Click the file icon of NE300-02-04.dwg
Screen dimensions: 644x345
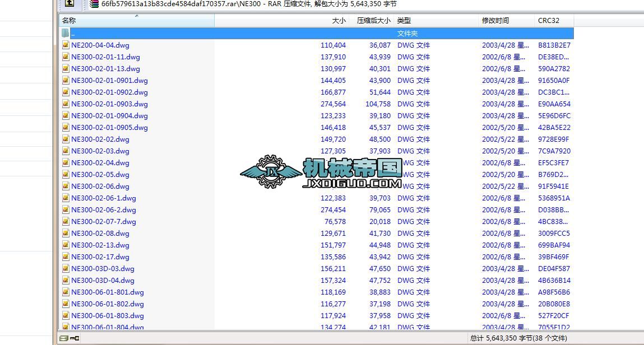(66, 163)
